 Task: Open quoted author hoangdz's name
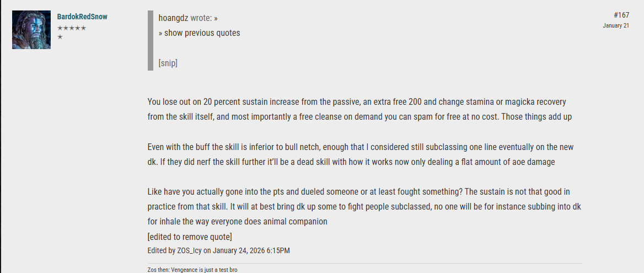tap(173, 18)
